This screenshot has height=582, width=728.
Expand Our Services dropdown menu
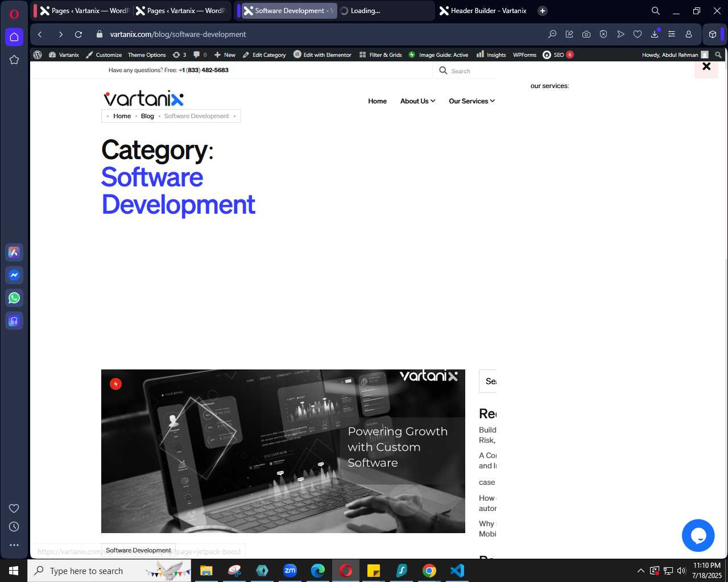click(x=471, y=101)
